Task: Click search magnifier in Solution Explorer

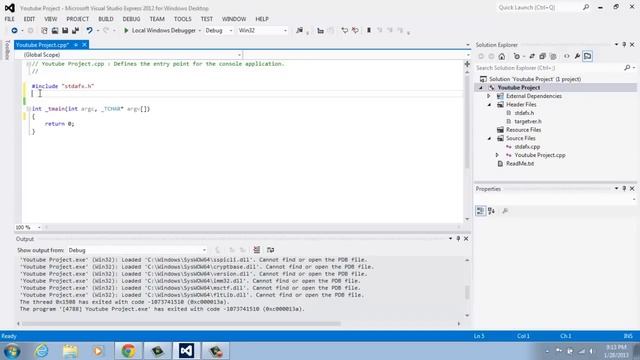Action: 627,68
